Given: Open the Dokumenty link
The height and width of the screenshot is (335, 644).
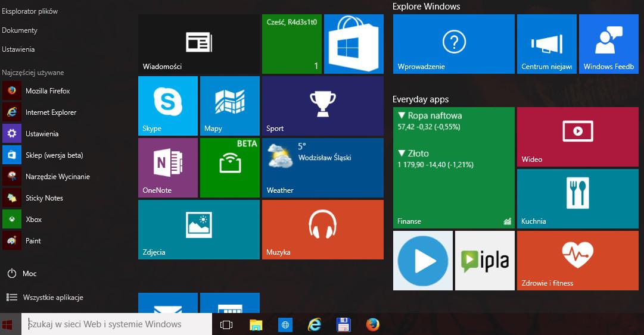Looking at the screenshot, I should 20,30.
